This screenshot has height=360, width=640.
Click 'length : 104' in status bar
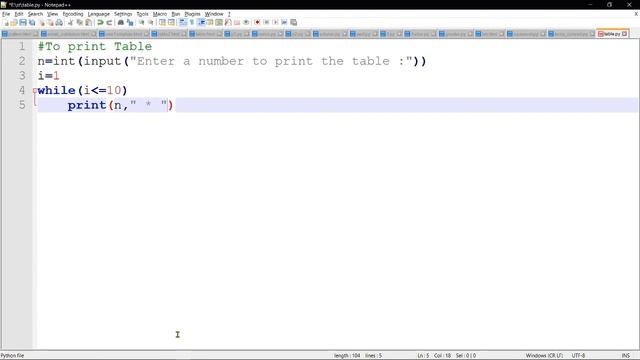pyautogui.click(x=347, y=356)
